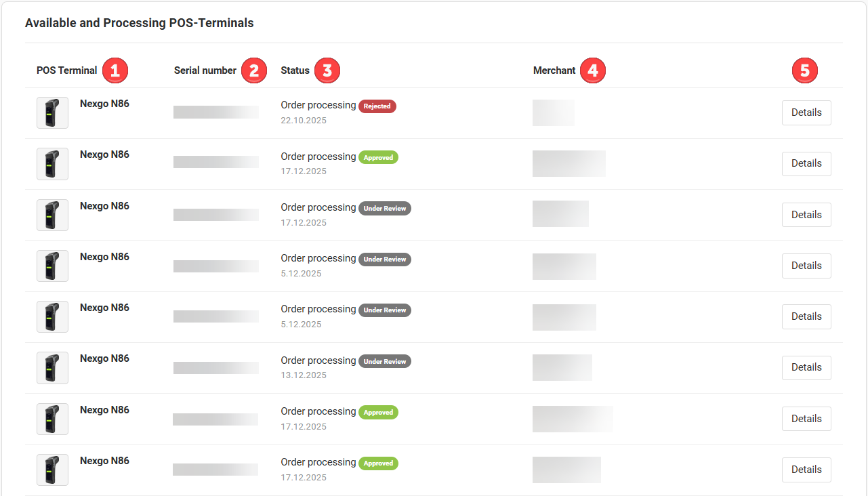Click the terminal image in the 13.12.2025 row
868x496 pixels.
point(52,367)
